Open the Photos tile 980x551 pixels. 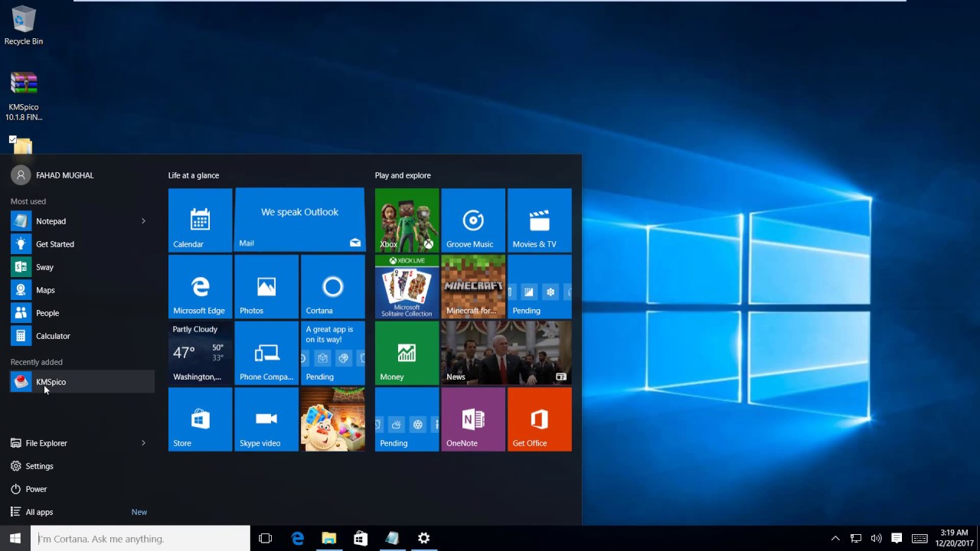click(x=266, y=286)
